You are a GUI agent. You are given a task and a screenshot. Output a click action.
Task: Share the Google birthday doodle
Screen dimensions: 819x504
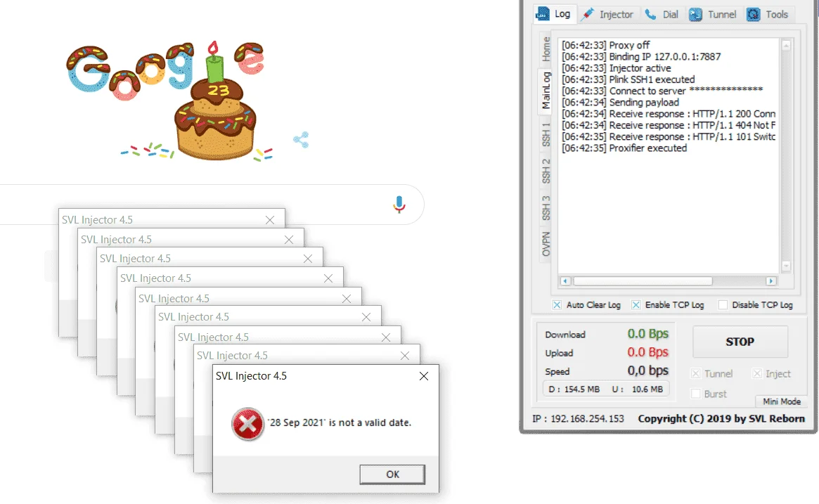click(301, 139)
